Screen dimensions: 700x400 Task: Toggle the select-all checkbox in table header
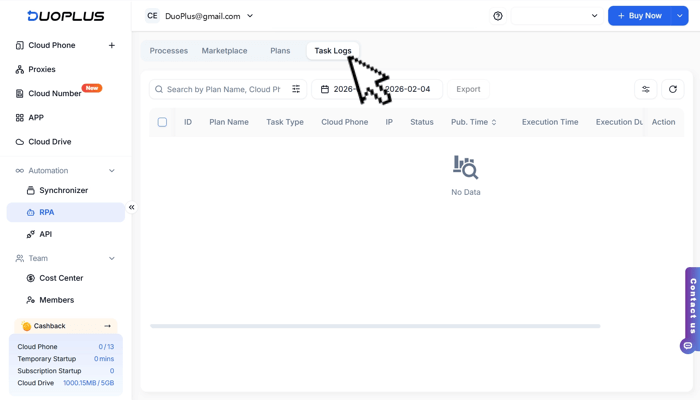point(162,122)
